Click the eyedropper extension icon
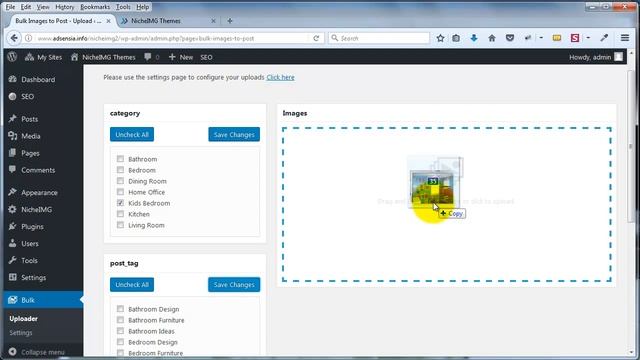This screenshot has height=360, width=640. pos(604,38)
